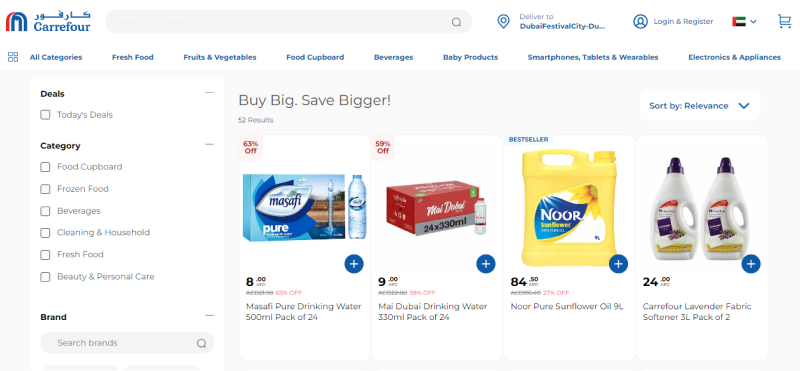Click the delivery location pin icon
This screenshot has width=800, height=371.
(504, 21)
